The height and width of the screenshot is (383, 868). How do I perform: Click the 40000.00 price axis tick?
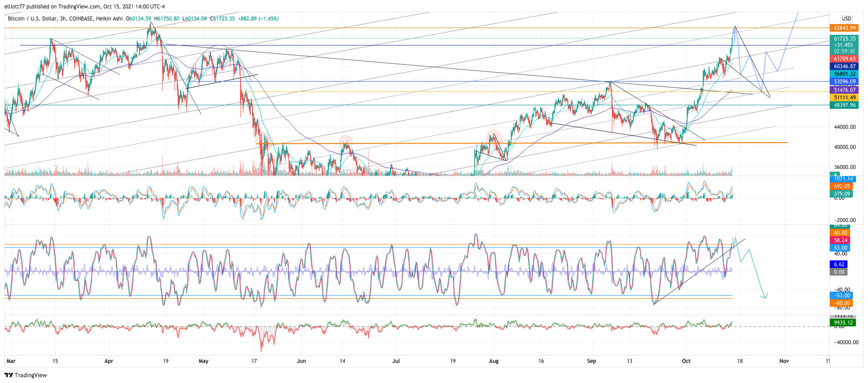844,147
